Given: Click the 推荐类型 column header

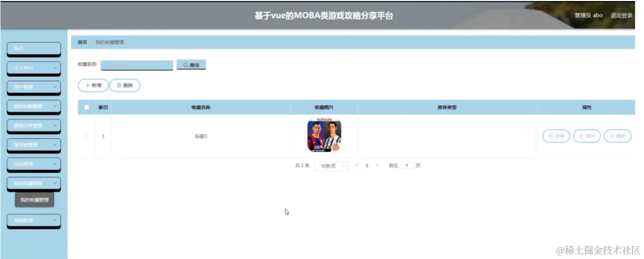Looking at the screenshot, I should click(447, 107).
